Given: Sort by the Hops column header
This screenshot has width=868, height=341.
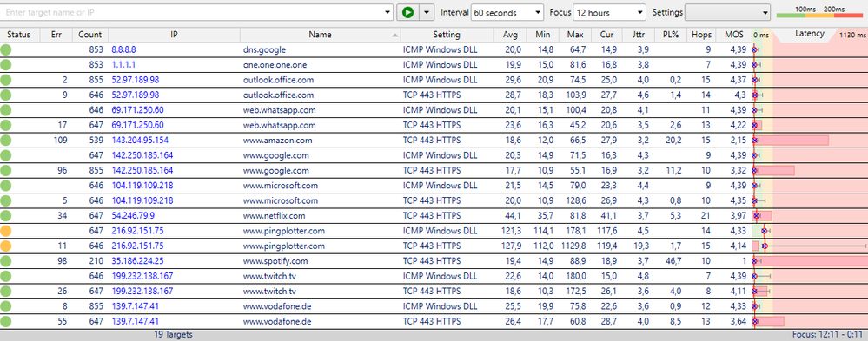Looking at the screenshot, I should (x=701, y=35).
